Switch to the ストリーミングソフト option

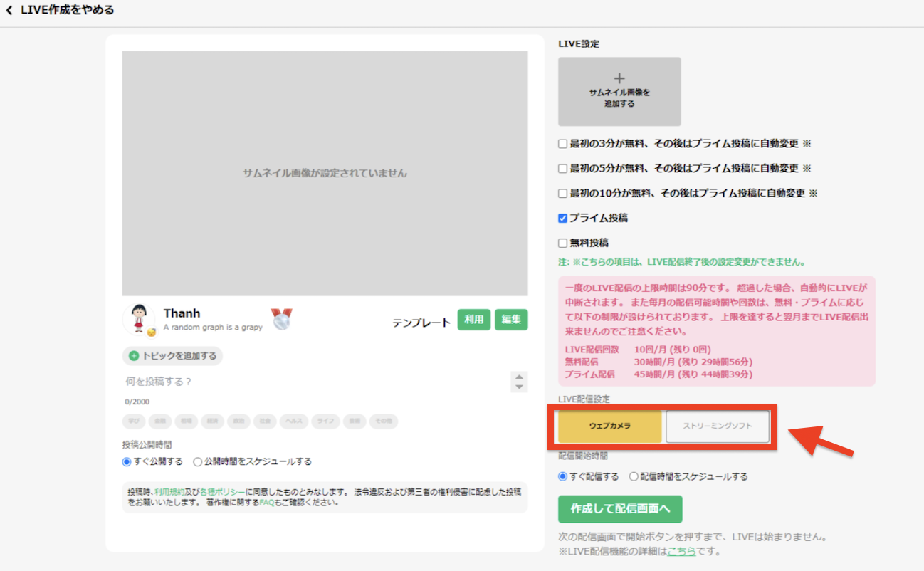point(717,426)
